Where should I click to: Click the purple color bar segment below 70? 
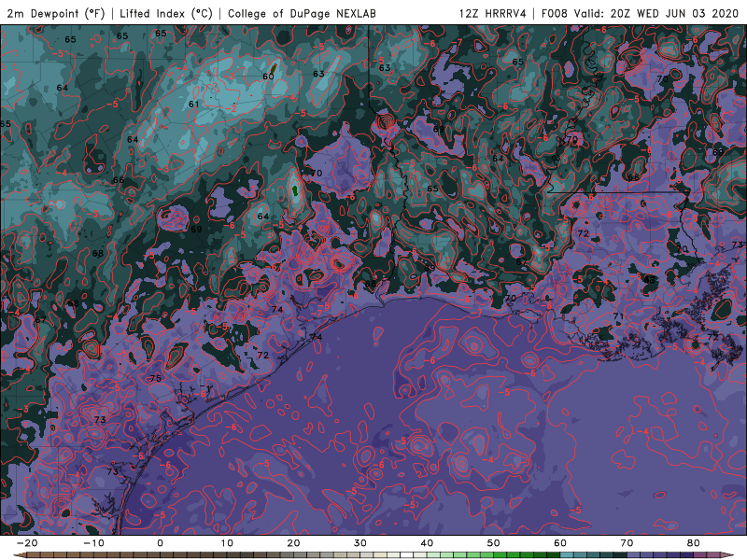click(x=634, y=555)
